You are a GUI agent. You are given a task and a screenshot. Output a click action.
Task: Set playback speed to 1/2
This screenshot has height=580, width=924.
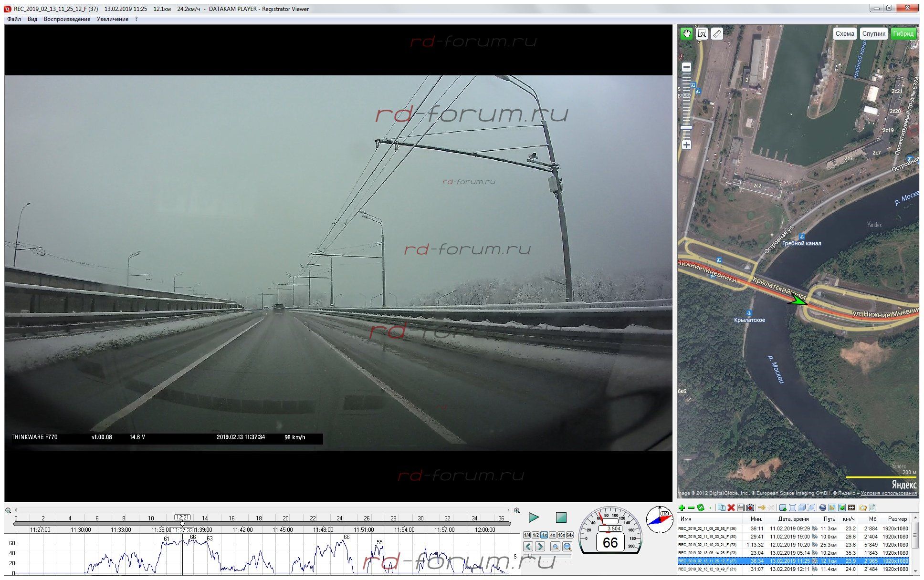[x=535, y=535]
